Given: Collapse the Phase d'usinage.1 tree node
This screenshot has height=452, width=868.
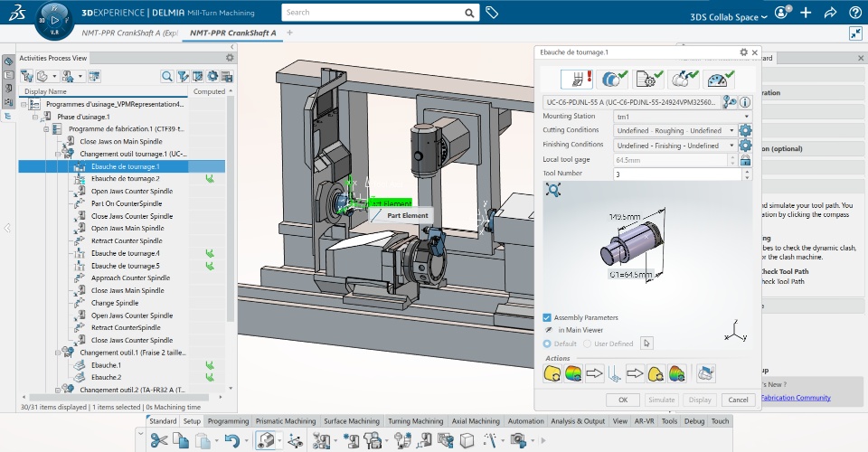Looking at the screenshot, I should tap(35, 117).
